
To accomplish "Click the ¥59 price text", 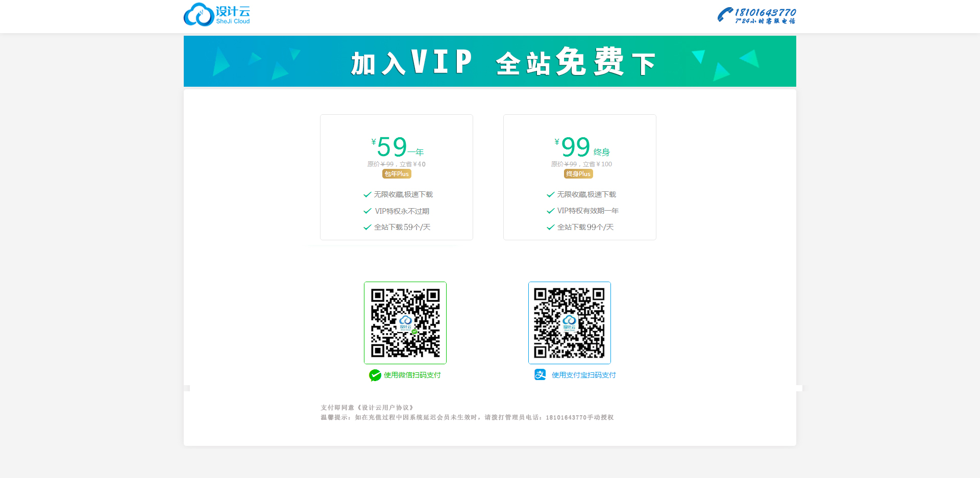I will [x=389, y=147].
